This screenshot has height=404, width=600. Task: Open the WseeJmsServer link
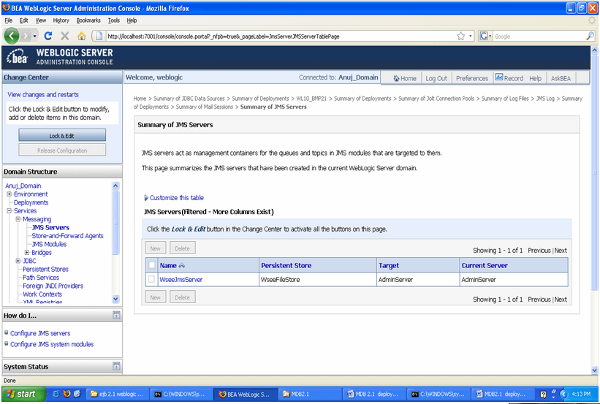point(181,279)
